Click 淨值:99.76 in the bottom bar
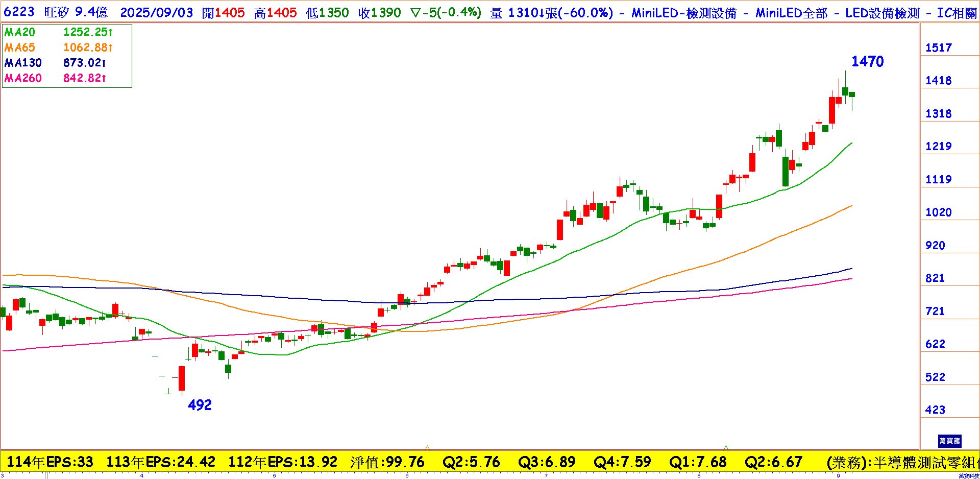The image size is (980, 479). click(x=387, y=462)
